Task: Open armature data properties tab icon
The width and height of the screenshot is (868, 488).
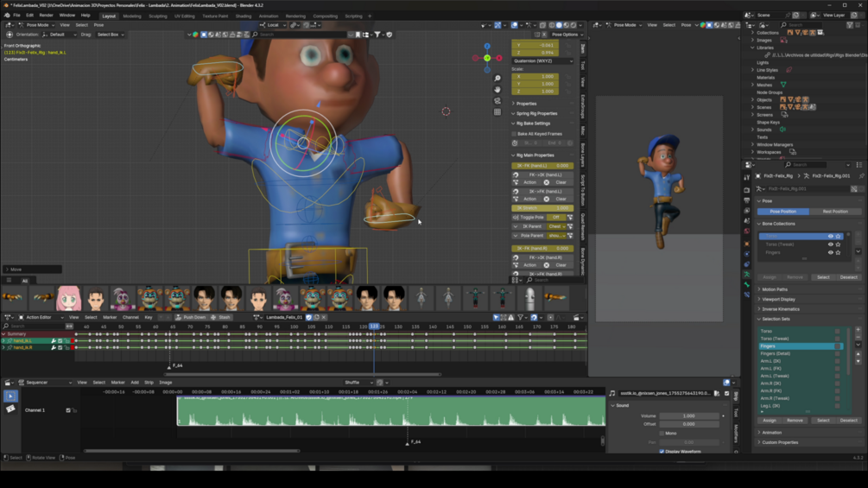Action: coord(747,275)
